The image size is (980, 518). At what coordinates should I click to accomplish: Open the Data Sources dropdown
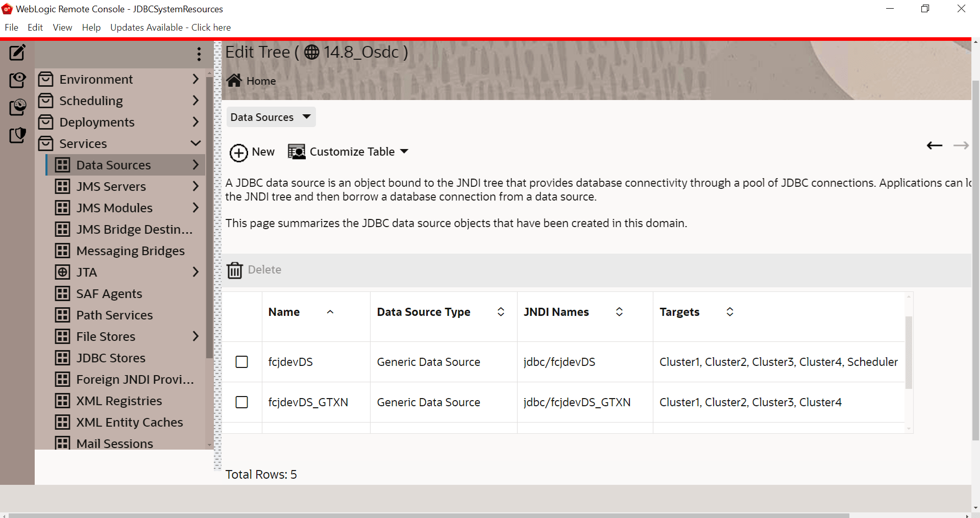click(271, 117)
